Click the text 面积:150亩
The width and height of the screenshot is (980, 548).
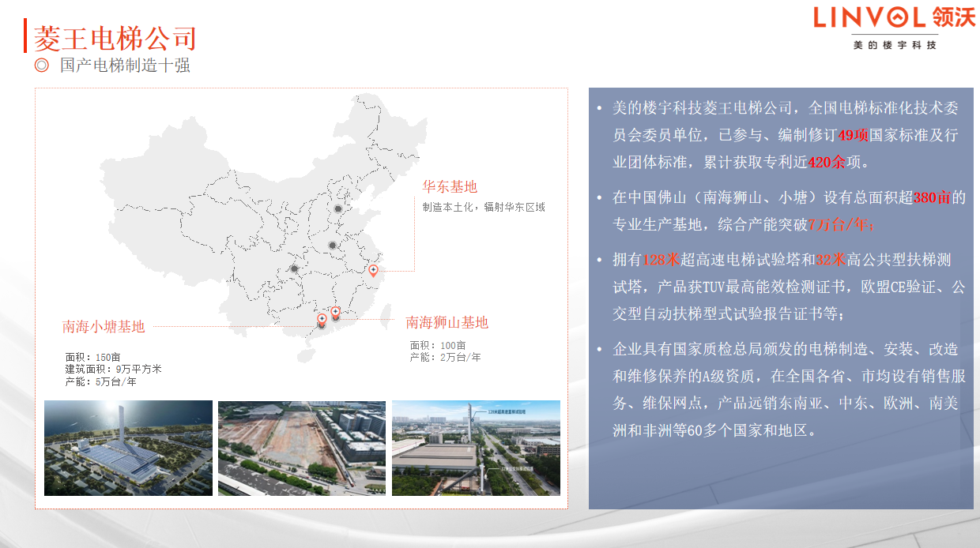click(x=92, y=357)
